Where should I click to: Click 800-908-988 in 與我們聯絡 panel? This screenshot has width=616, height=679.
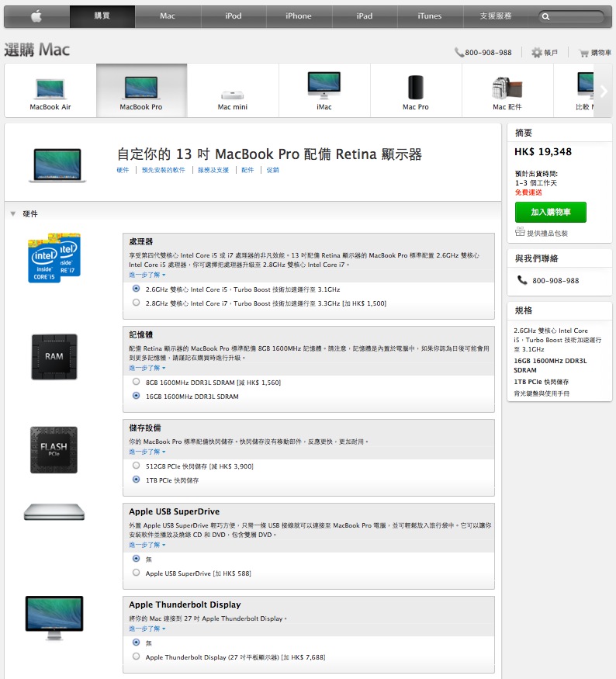point(555,281)
